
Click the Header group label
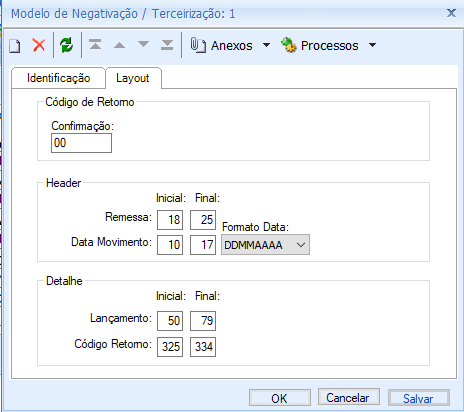click(x=63, y=183)
